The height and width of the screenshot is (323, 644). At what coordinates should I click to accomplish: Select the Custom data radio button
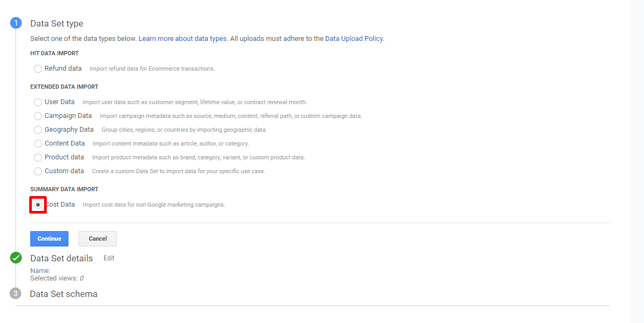coord(38,171)
